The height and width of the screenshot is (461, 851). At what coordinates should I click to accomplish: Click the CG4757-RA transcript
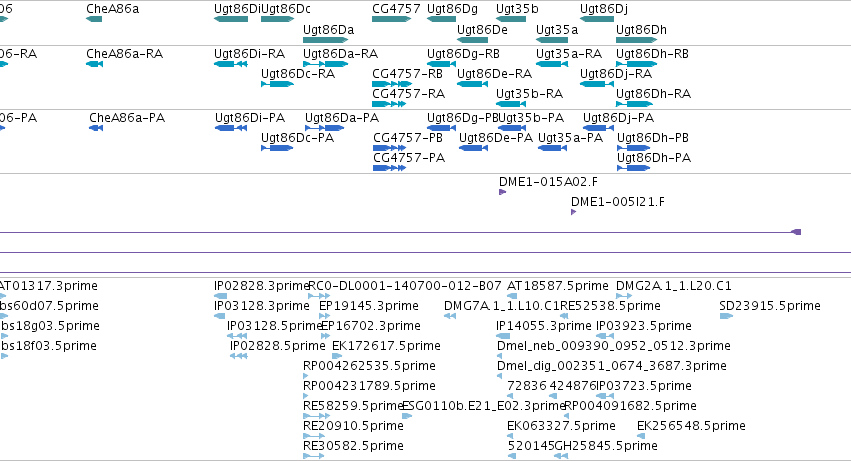(x=389, y=104)
